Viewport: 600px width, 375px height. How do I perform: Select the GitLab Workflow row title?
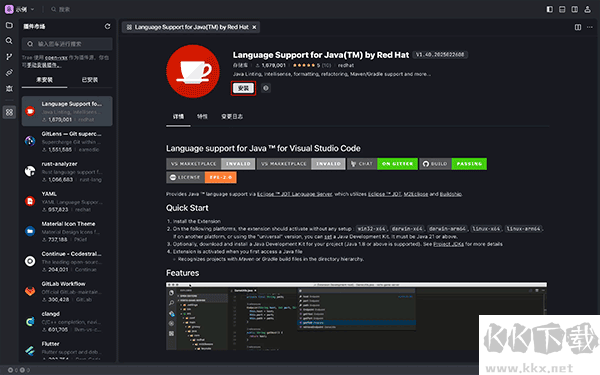point(64,284)
